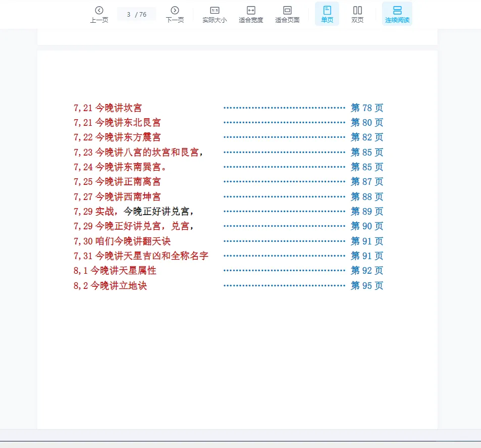Open entry 7,21 今晚讲东北艮宫

[x=117, y=123]
